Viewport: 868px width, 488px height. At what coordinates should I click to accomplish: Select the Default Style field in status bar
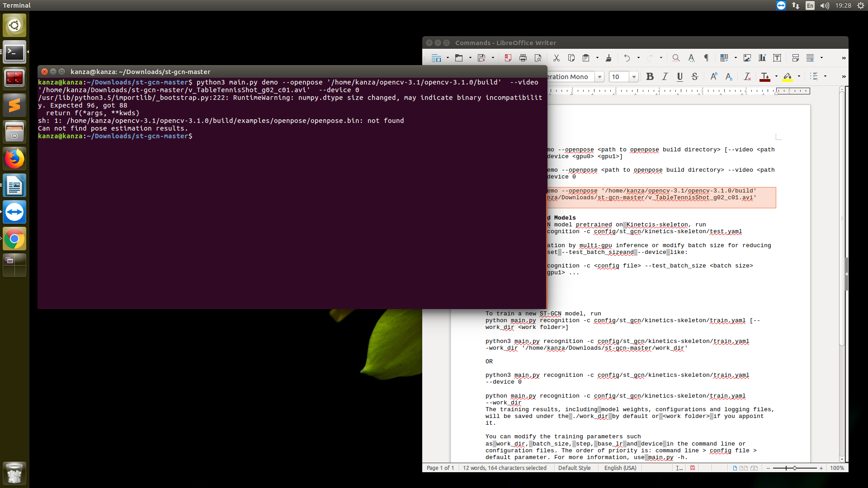(575, 468)
